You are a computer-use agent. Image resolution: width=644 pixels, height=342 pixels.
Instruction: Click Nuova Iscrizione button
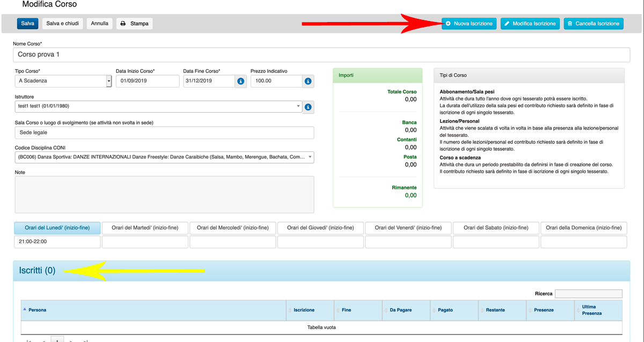click(469, 24)
